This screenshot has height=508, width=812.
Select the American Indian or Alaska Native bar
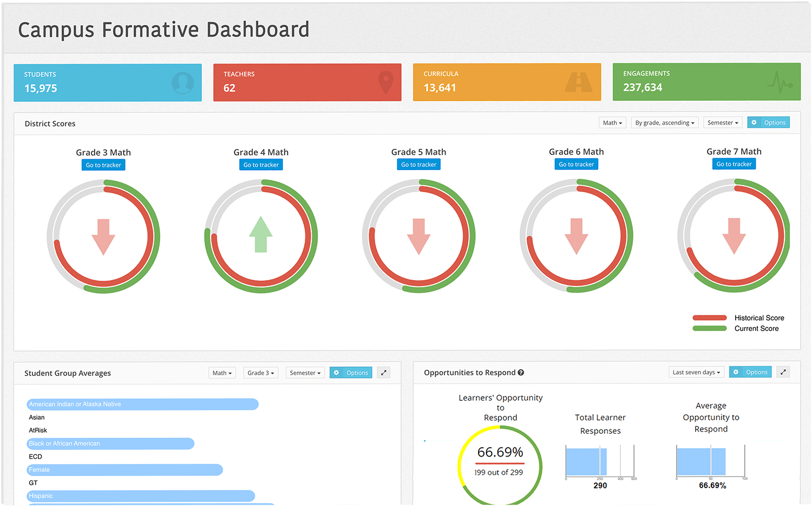click(x=142, y=405)
